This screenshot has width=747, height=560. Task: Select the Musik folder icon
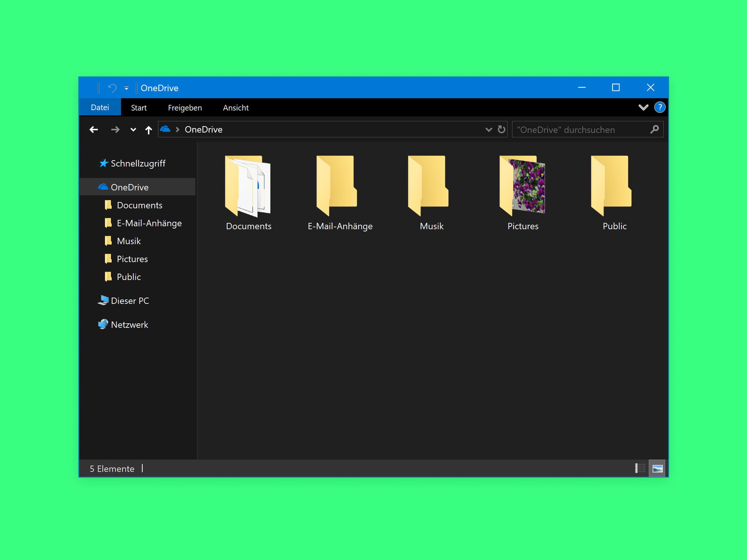(429, 186)
